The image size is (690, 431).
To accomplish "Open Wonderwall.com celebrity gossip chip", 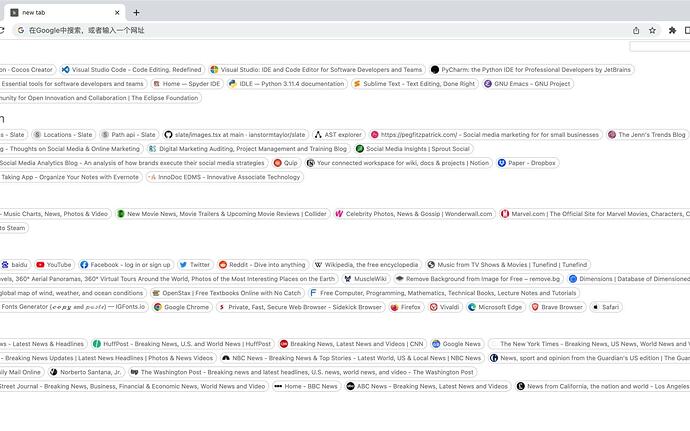I will pos(414,214).
